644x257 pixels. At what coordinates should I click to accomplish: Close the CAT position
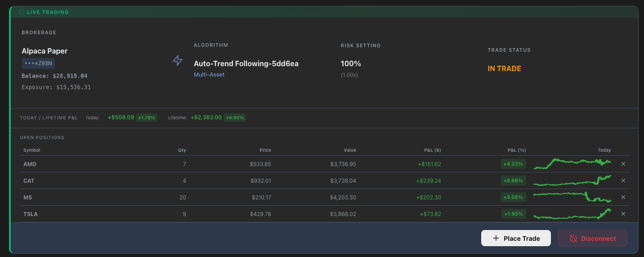[x=623, y=180]
